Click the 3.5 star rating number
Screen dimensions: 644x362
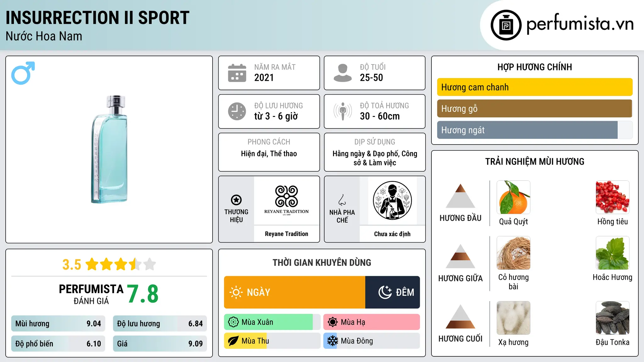[72, 265]
